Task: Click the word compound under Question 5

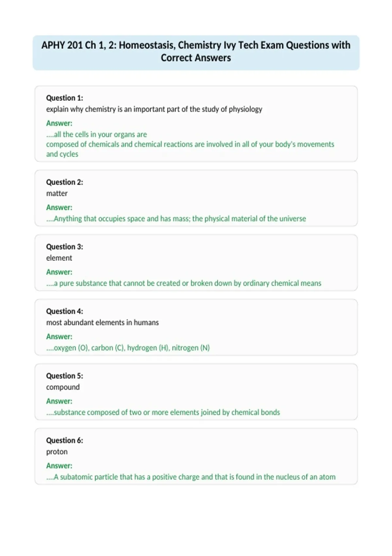Action: click(x=63, y=387)
